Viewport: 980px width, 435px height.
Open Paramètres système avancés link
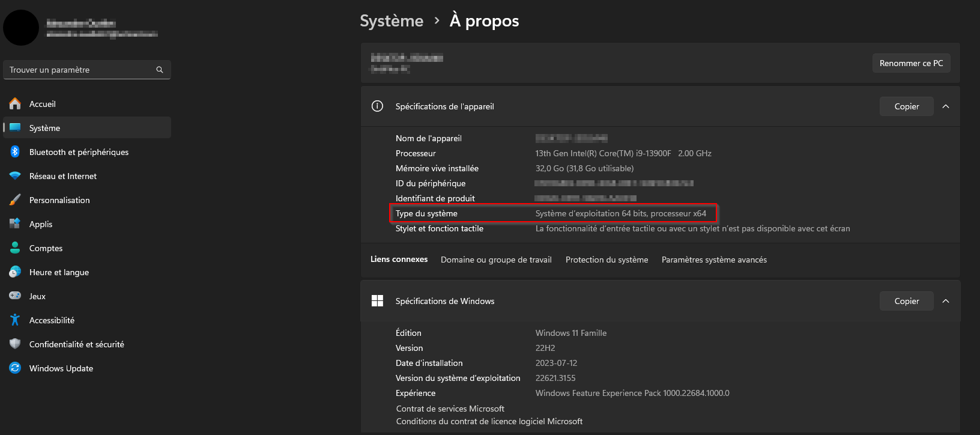pyautogui.click(x=714, y=260)
